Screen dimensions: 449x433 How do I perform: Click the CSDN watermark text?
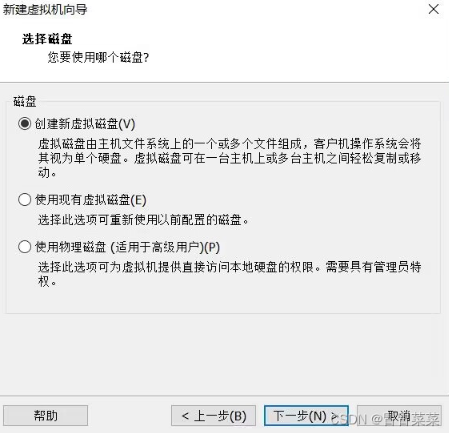pos(385,419)
